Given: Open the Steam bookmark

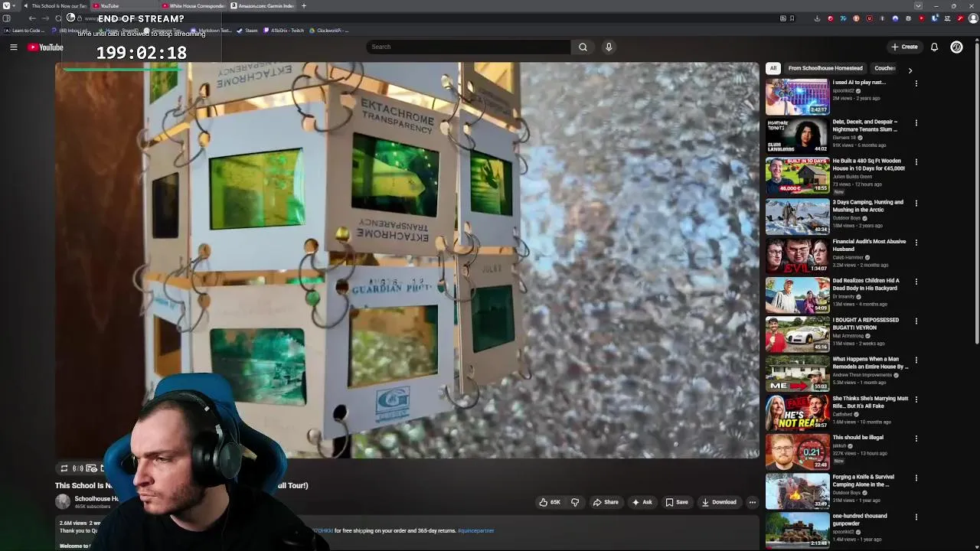Looking at the screenshot, I should tap(247, 31).
